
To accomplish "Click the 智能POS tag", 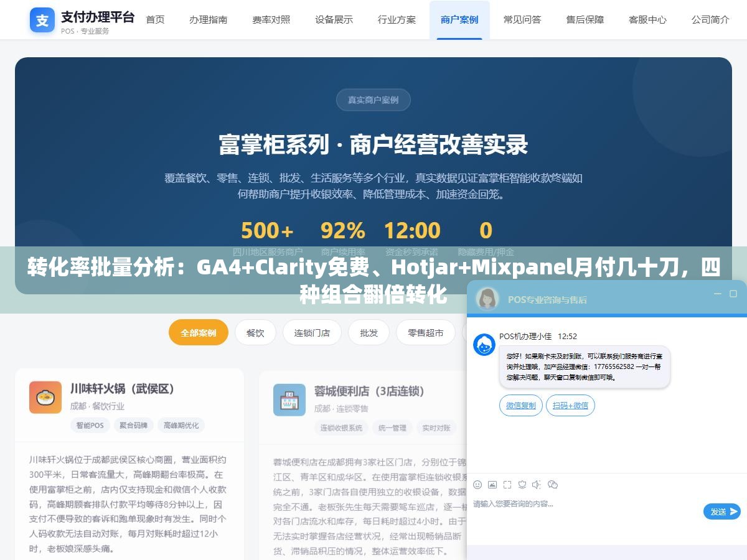I will [x=90, y=426].
